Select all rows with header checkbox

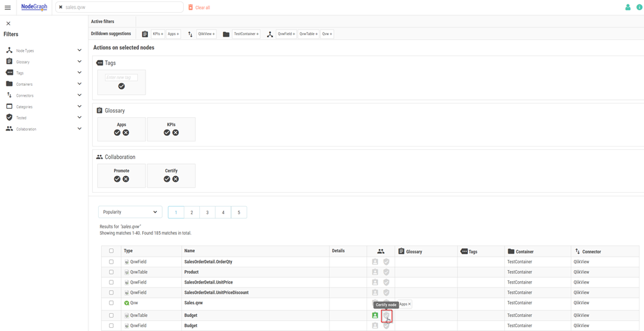pos(111,251)
